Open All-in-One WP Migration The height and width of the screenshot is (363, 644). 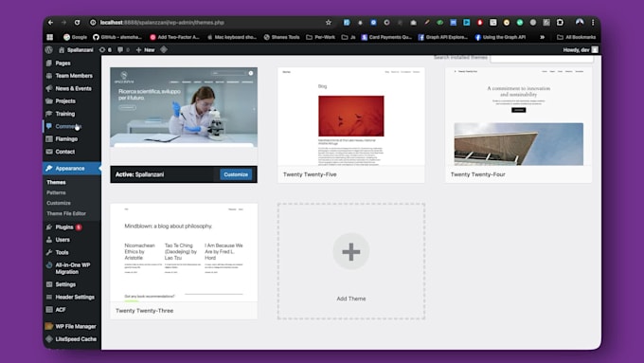tap(72, 268)
